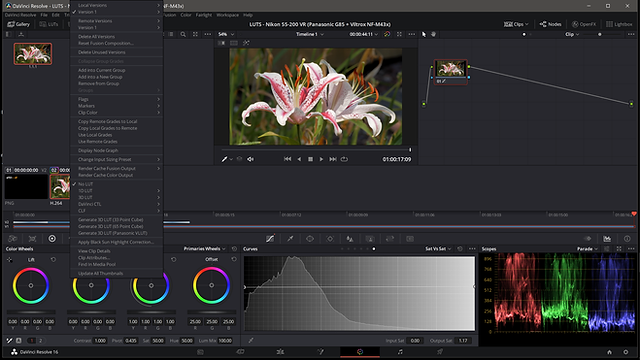
Task: Toggle loop playback in viewer
Action: point(344,159)
